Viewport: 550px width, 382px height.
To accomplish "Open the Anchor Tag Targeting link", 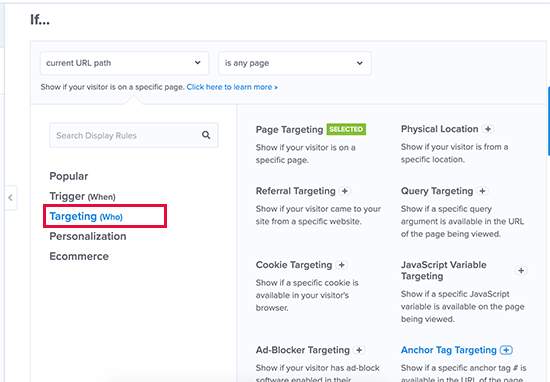I will 449,350.
